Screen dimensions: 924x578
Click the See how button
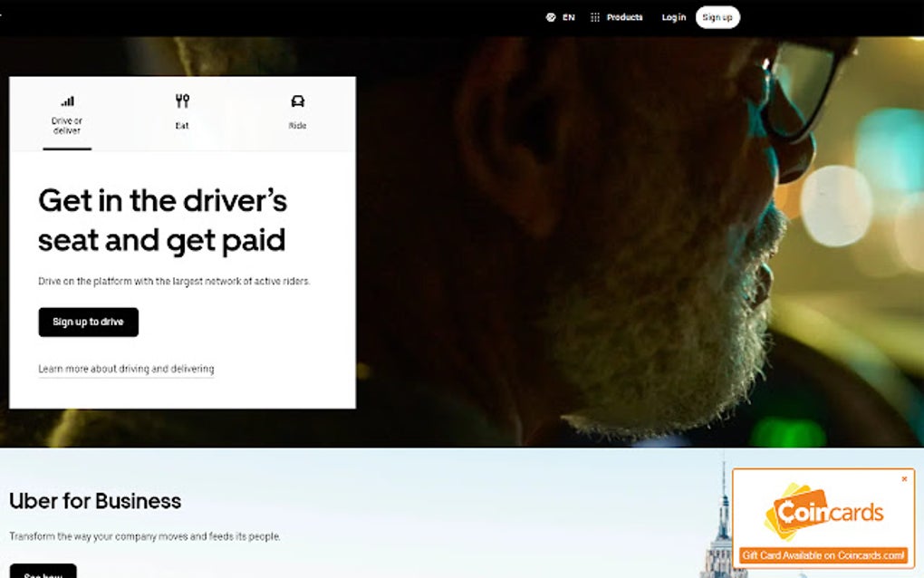click(43, 571)
